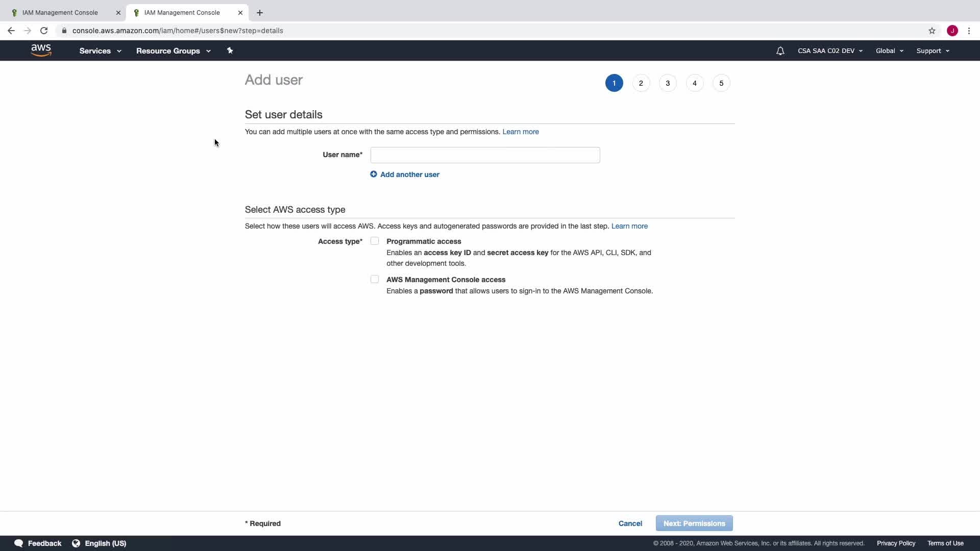
Task: Click into the User name field
Action: point(485,155)
